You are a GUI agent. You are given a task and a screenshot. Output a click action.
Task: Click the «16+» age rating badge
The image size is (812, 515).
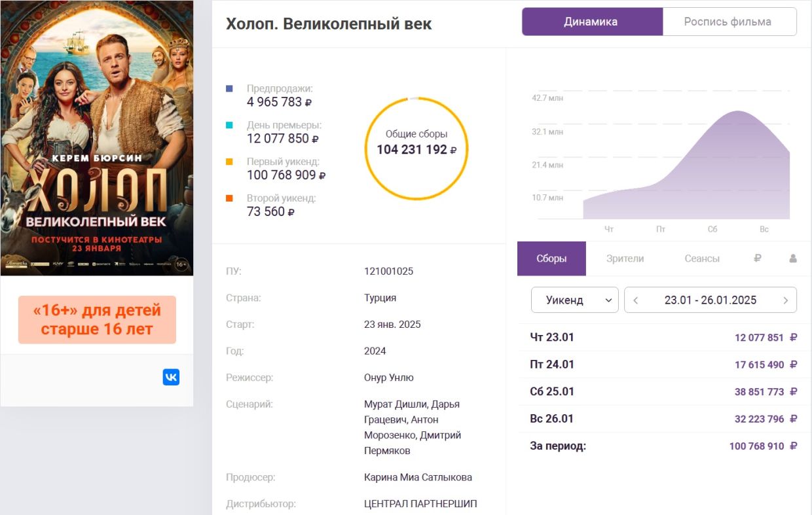pyautogui.click(x=97, y=319)
